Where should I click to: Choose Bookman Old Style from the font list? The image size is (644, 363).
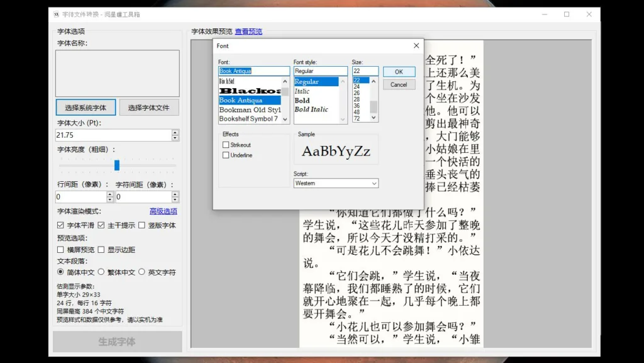point(252,108)
